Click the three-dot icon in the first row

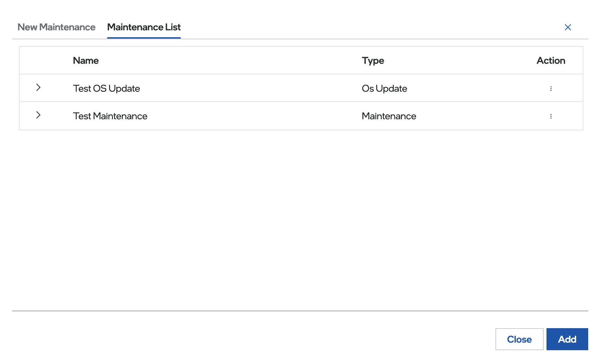[x=551, y=88]
